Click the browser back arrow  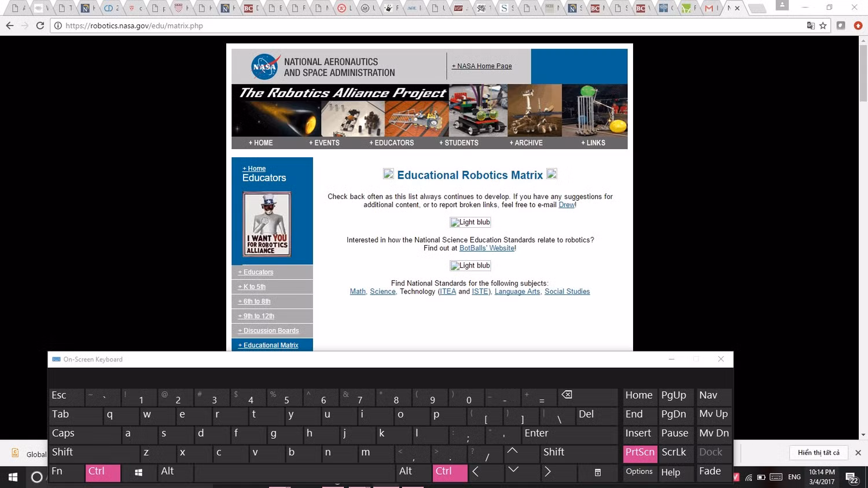coord(9,25)
